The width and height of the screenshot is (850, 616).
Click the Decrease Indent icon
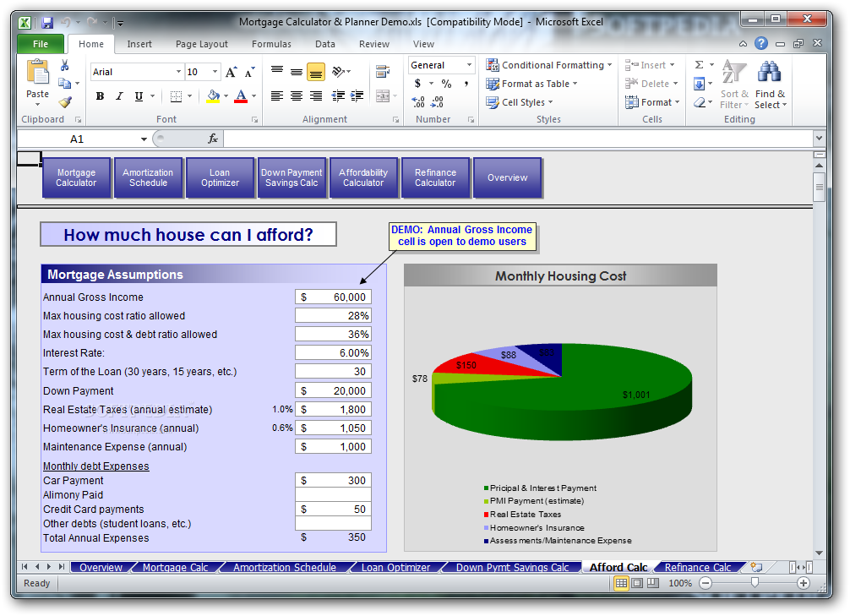(338, 96)
